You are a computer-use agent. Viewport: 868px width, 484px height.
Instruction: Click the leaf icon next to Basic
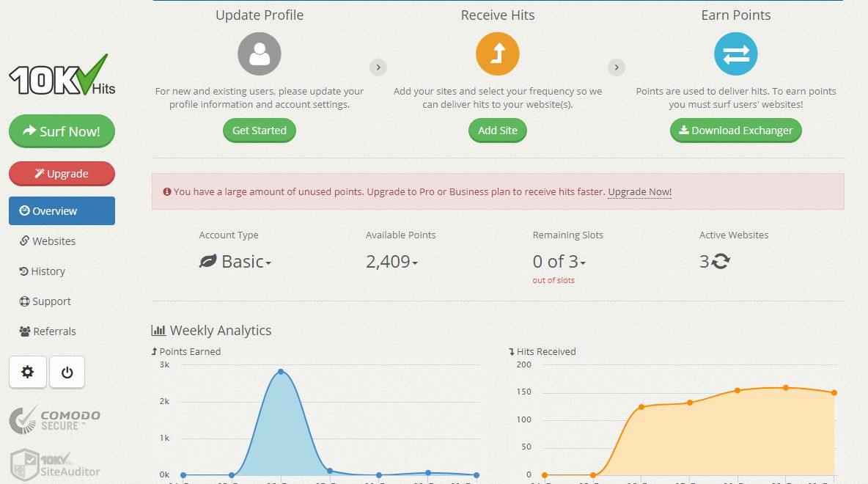[207, 261]
